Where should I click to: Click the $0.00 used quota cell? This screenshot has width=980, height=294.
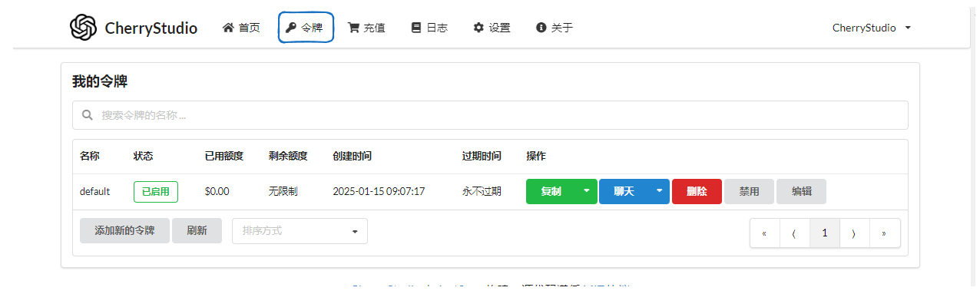[217, 191]
